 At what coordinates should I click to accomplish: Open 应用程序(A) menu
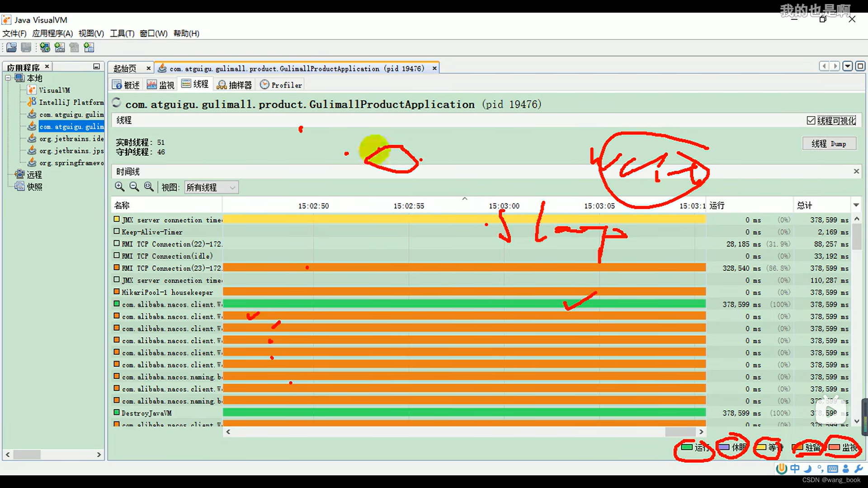pos(52,33)
